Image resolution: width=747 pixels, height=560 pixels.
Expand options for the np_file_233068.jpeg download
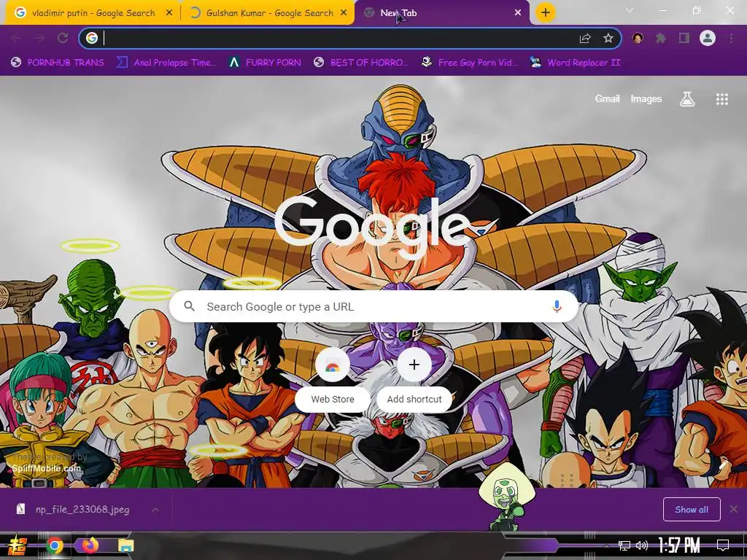click(x=155, y=510)
